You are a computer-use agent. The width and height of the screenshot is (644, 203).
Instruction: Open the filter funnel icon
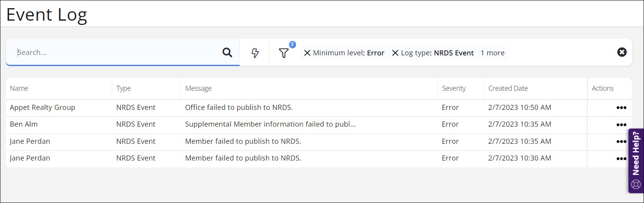point(284,53)
